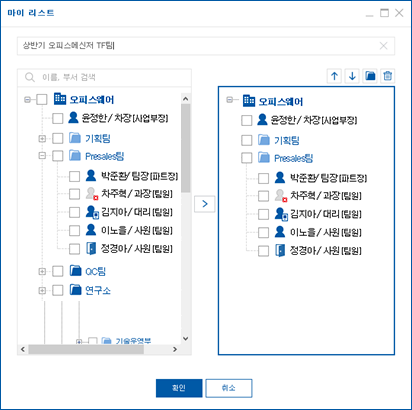412x410 pixels.
Task: Click the list name input field
Action: pyautogui.click(x=206, y=46)
